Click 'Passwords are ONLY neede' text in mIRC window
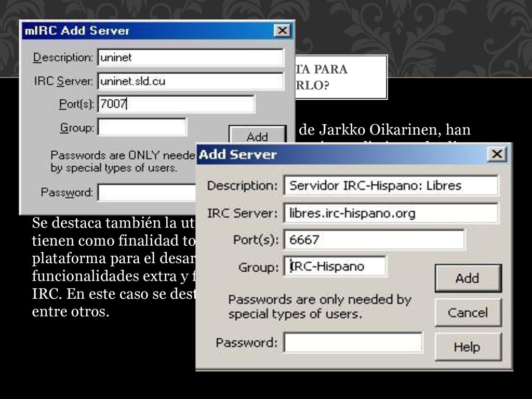This screenshot has width=532, height=399. pyautogui.click(x=123, y=155)
